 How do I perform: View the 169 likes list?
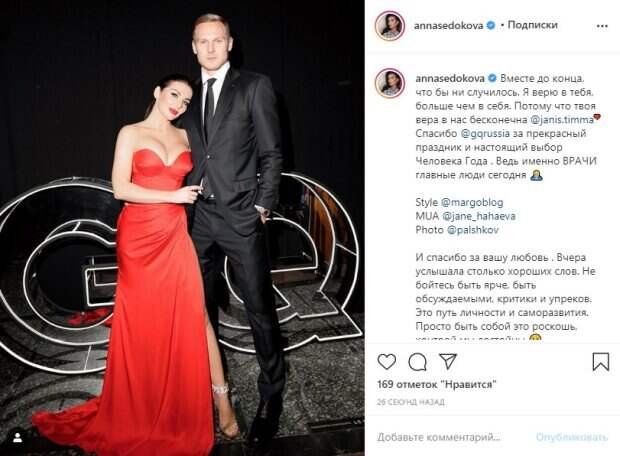pyautogui.click(x=437, y=384)
